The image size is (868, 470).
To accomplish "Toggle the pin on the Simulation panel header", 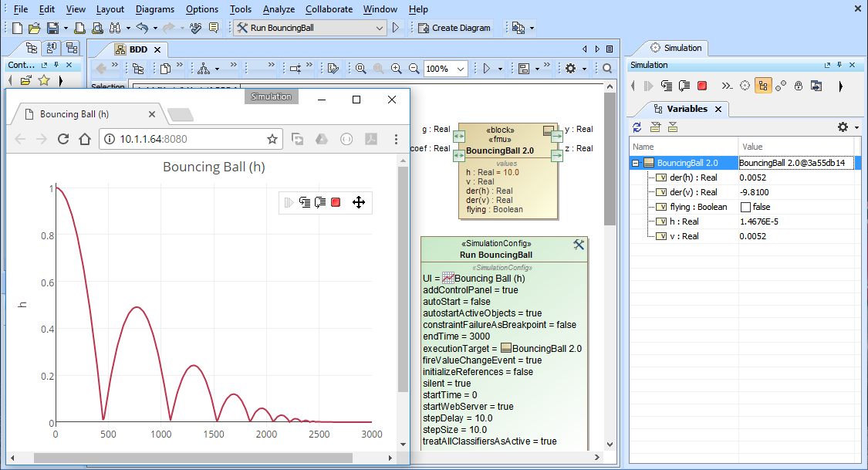I will pyautogui.click(x=839, y=65).
